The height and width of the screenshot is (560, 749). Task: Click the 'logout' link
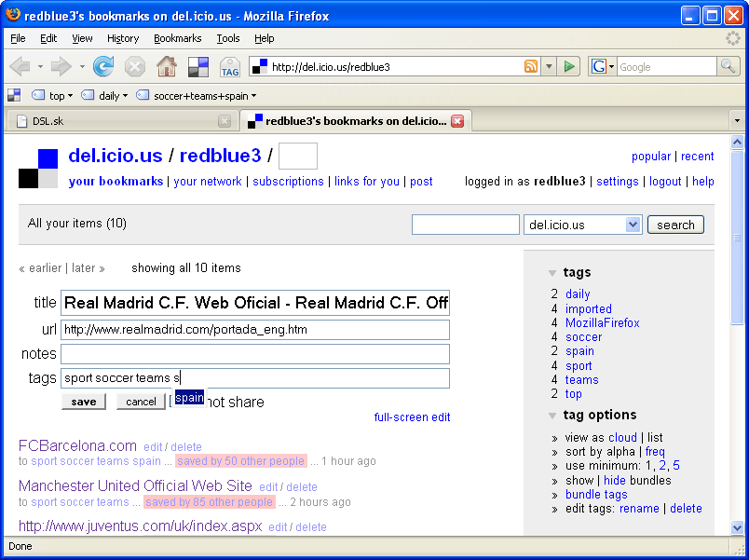[665, 182]
